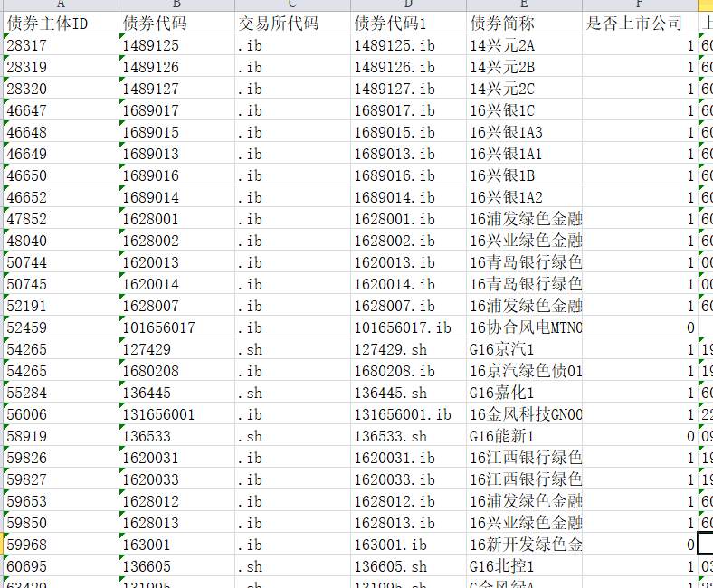This screenshot has height=588, width=713.
Task: Click bond name cell G16嘉化1
Action: [x=525, y=393]
